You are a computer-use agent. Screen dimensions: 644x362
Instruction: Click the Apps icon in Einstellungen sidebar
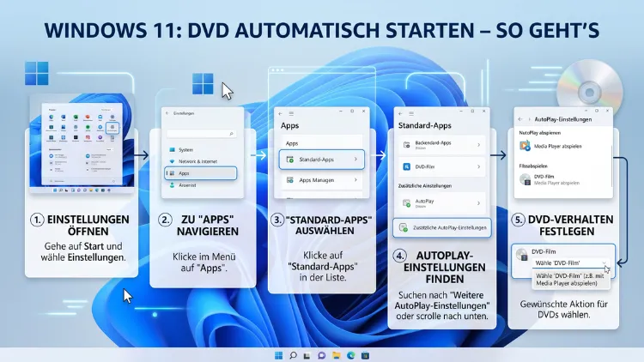[172, 173]
